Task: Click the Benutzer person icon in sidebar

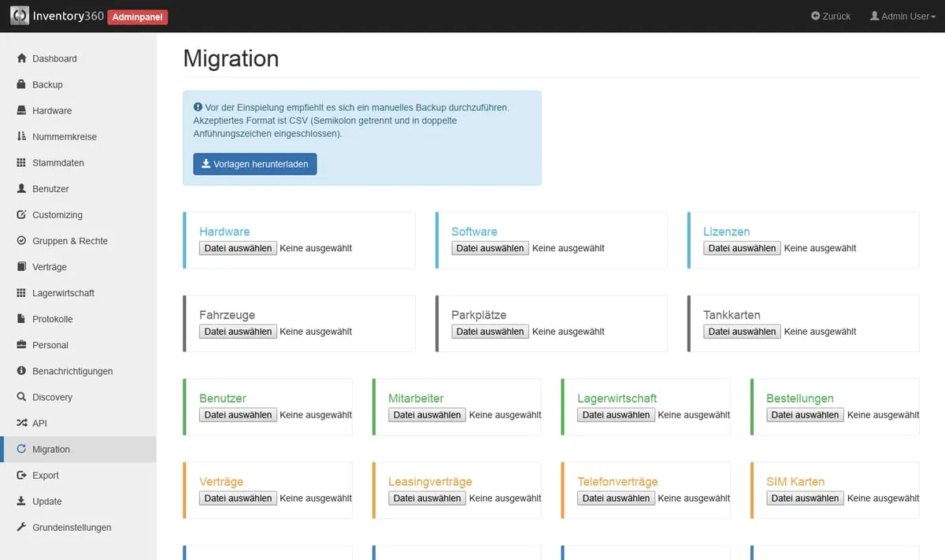Action: 21,189
